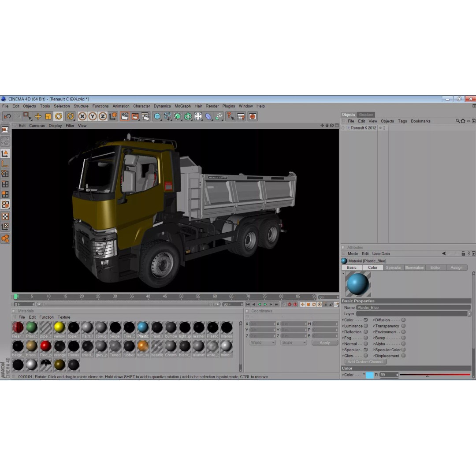
Task: Lock the Y axis icon
Action: click(x=93, y=116)
